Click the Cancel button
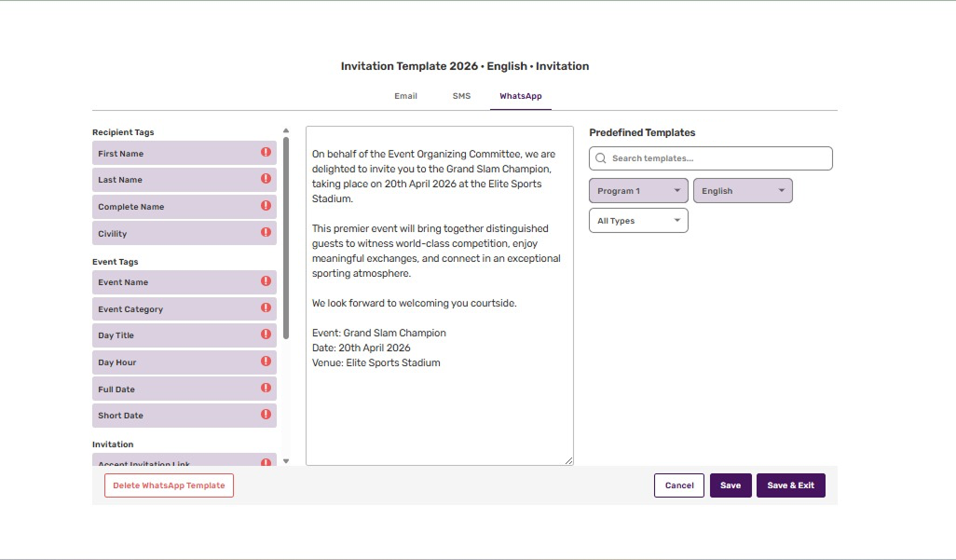This screenshot has width=956, height=560. 679,485
